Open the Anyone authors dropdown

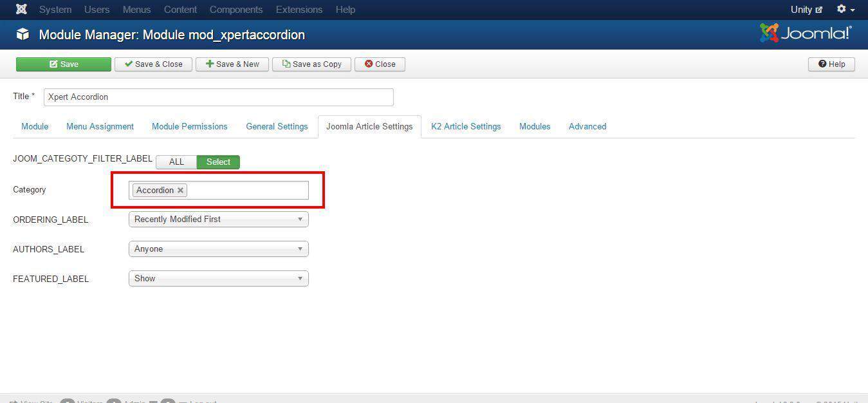click(x=218, y=248)
